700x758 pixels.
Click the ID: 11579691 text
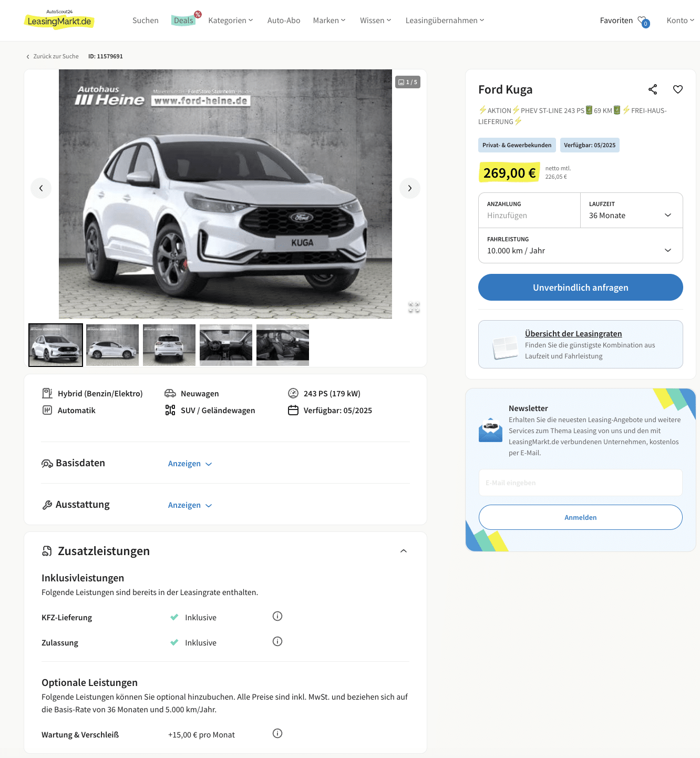coord(106,56)
